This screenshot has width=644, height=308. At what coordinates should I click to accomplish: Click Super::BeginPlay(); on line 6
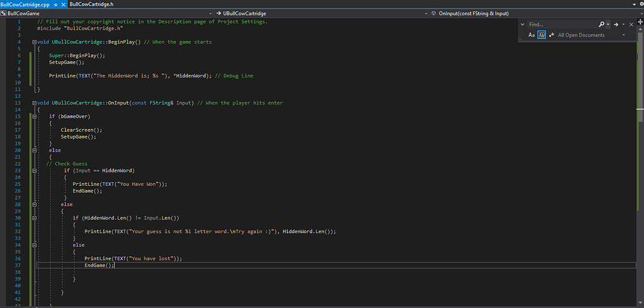(77, 55)
